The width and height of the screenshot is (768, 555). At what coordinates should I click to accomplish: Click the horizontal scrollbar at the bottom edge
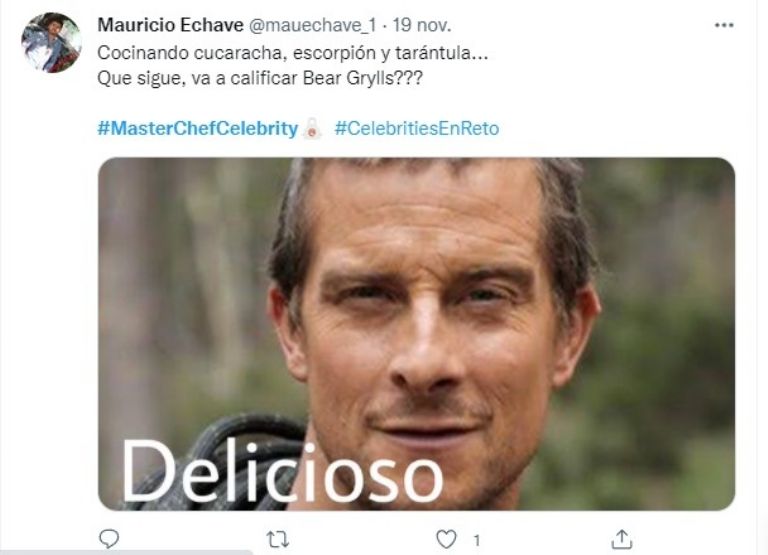click(126, 552)
